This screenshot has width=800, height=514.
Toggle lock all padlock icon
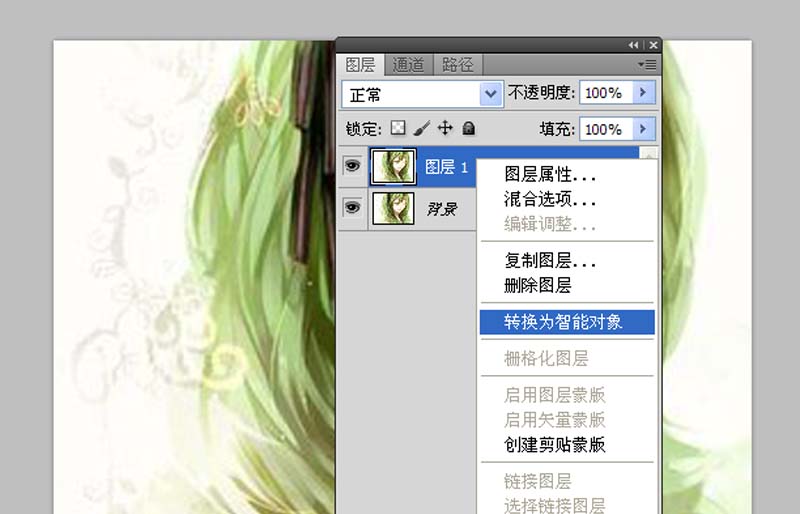pos(468,128)
